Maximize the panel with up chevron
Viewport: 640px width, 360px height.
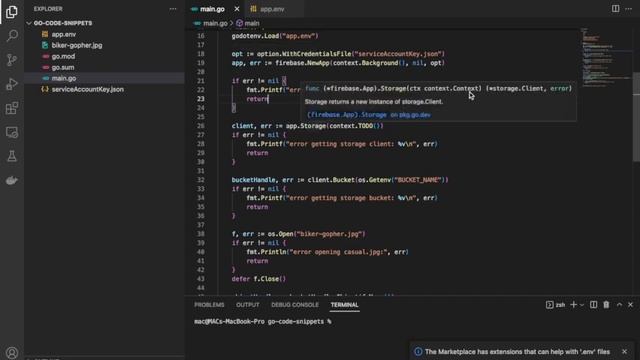point(619,305)
